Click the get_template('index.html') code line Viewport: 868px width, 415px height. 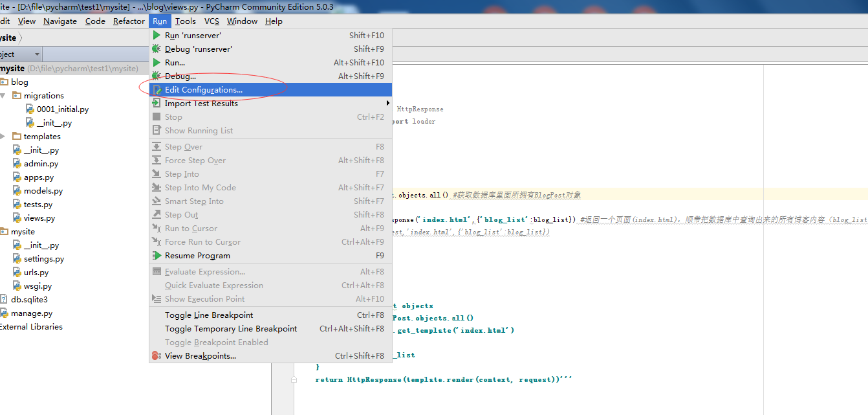click(x=453, y=330)
